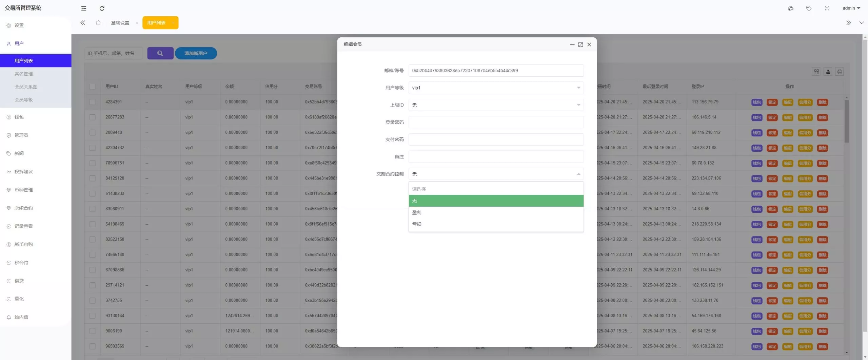Check the checkbox for user 26877283
This screenshot has width=868, height=360.
[x=93, y=117]
